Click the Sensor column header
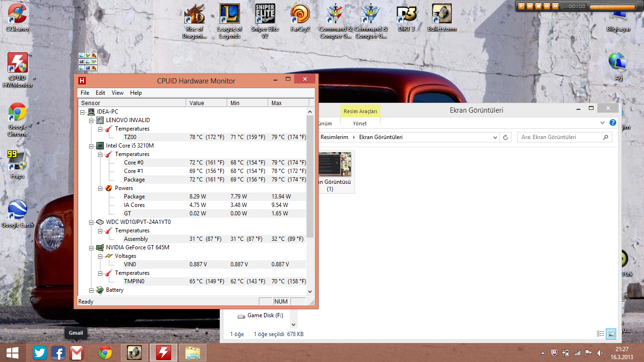 (x=132, y=103)
